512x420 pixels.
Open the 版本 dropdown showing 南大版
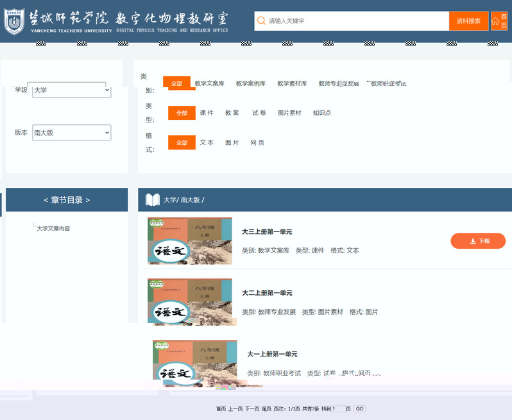click(x=71, y=133)
